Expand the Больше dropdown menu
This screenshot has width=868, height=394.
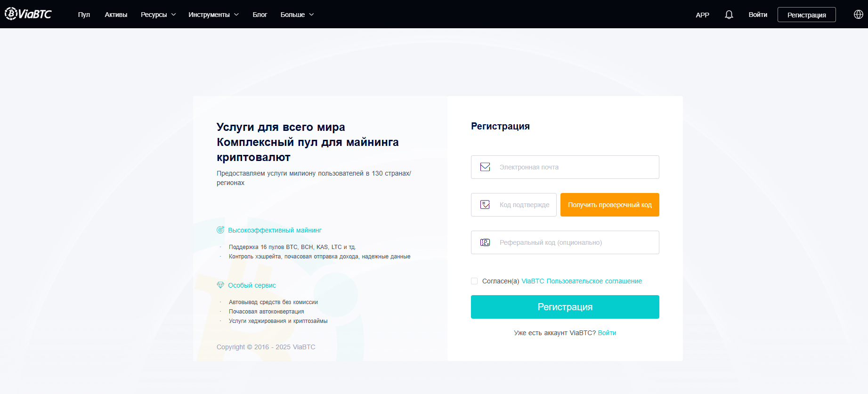coord(297,15)
